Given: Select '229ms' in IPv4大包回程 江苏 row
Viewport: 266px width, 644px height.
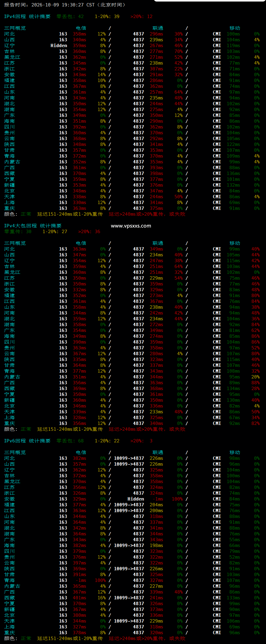Looking at the screenshot, I should coord(156,278).
